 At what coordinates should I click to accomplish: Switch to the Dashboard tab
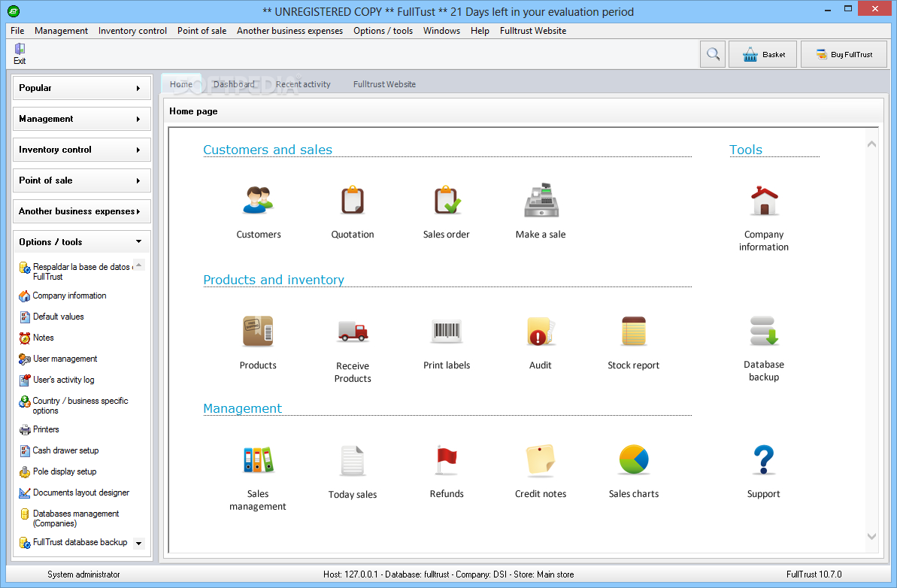234,84
